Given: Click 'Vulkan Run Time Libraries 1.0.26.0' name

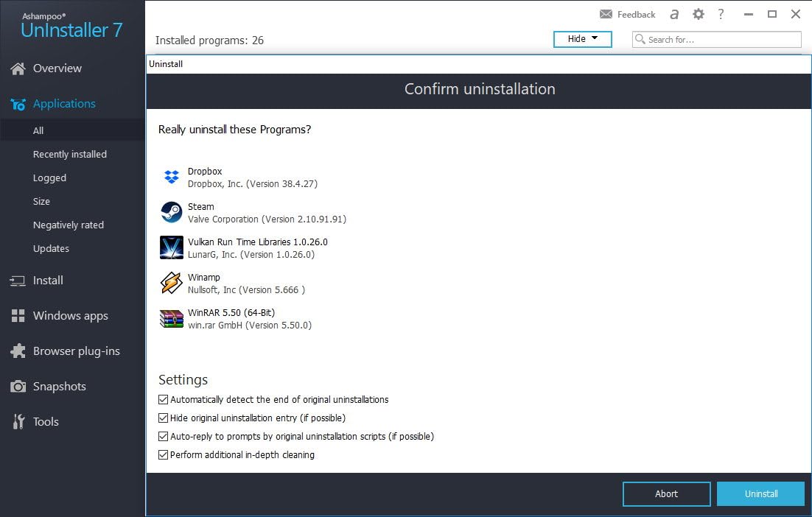Looking at the screenshot, I should (x=258, y=242).
